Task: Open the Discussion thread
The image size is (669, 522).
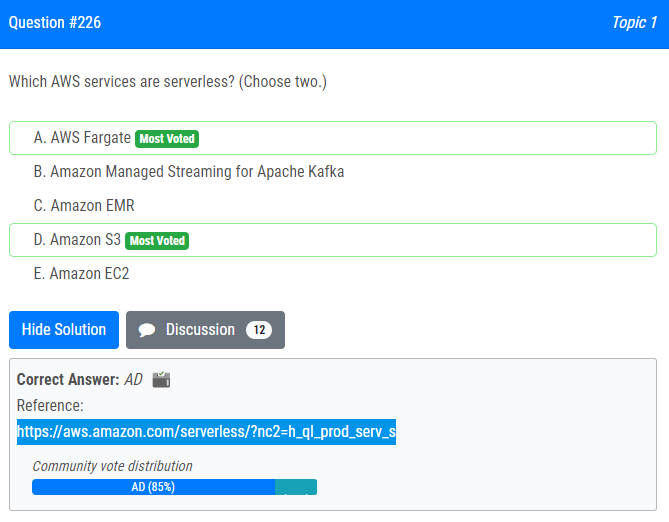Action: [205, 330]
